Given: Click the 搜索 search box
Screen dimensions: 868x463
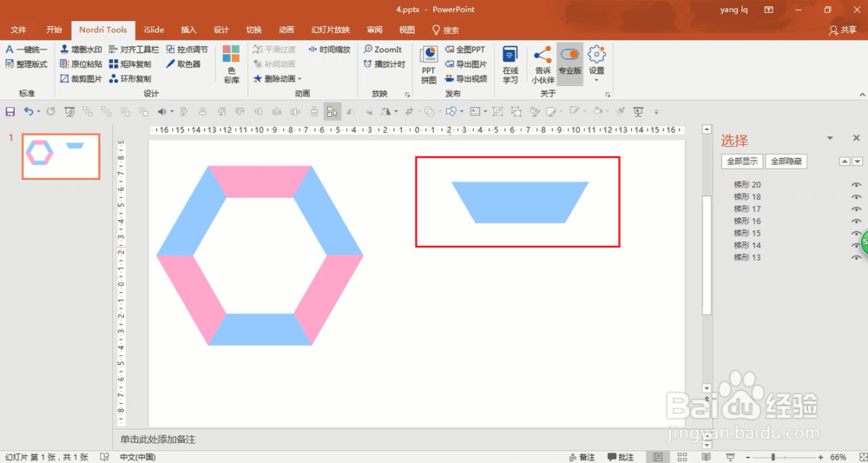Looking at the screenshot, I should tap(445, 30).
